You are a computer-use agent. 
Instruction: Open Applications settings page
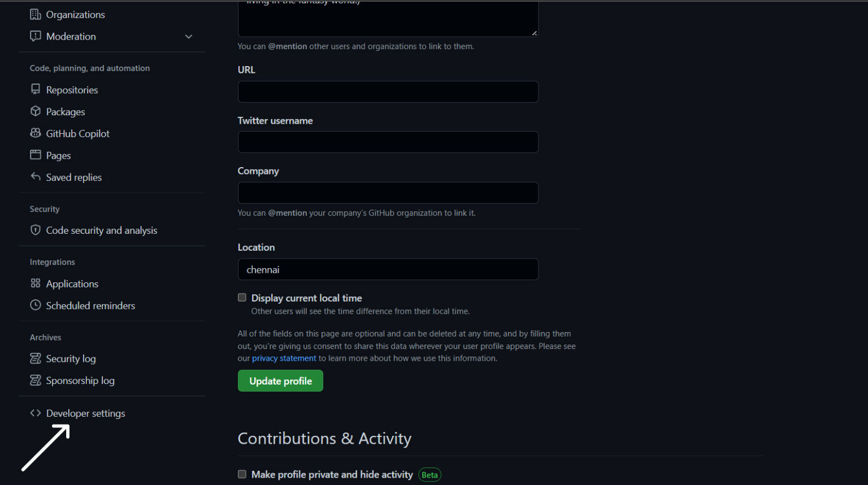pos(72,284)
